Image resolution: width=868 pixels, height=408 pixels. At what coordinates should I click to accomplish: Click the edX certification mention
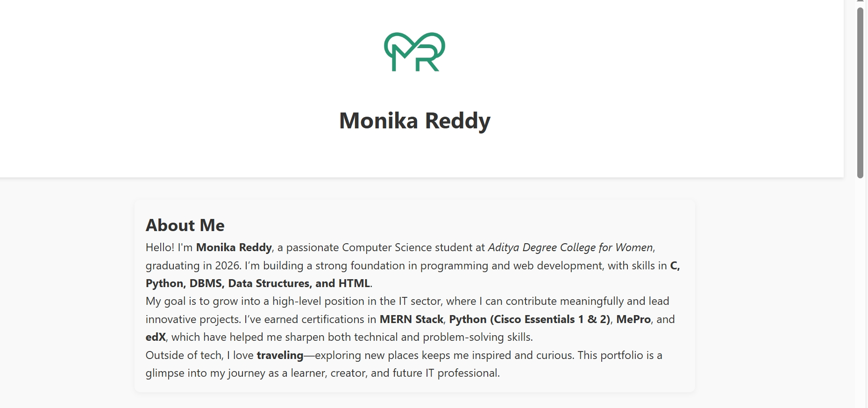tap(155, 337)
